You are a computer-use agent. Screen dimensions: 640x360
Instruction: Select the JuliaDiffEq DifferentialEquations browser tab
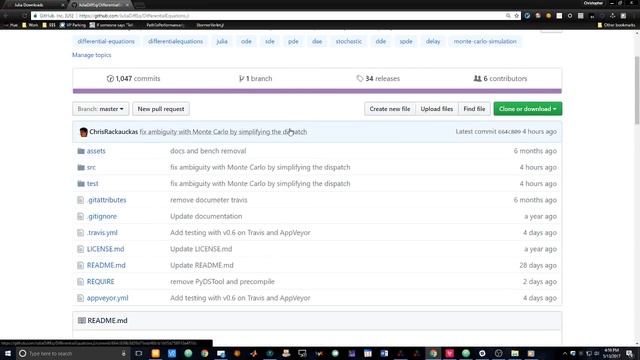tap(101, 5)
